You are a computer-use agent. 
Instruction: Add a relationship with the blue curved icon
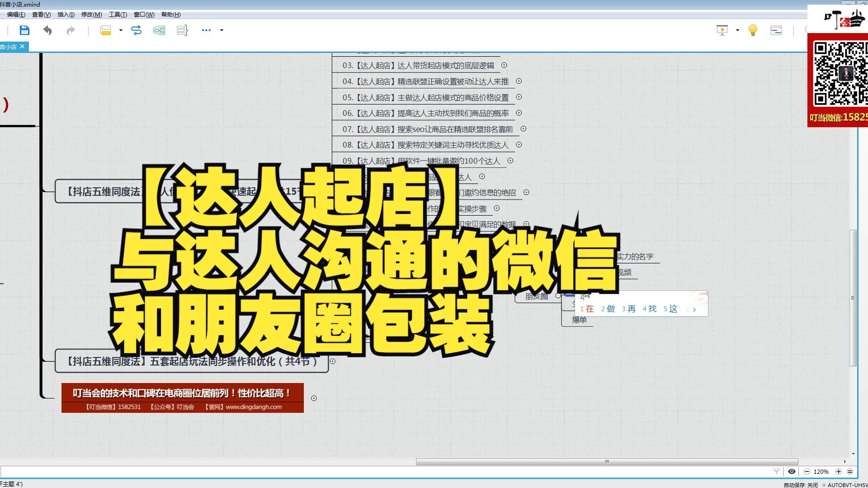pyautogui.click(x=136, y=30)
